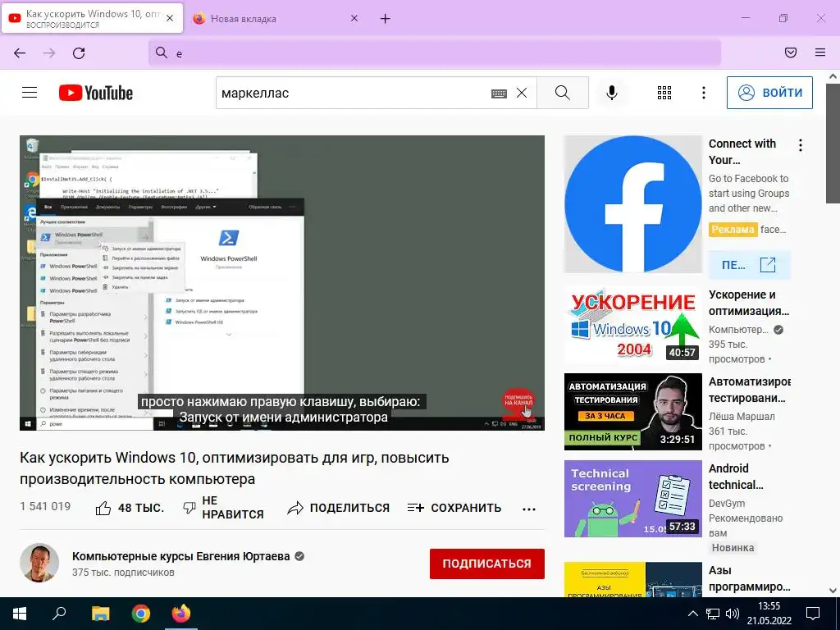Open options menu for Facebook ad
The image size is (840, 630).
pyautogui.click(x=801, y=145)
